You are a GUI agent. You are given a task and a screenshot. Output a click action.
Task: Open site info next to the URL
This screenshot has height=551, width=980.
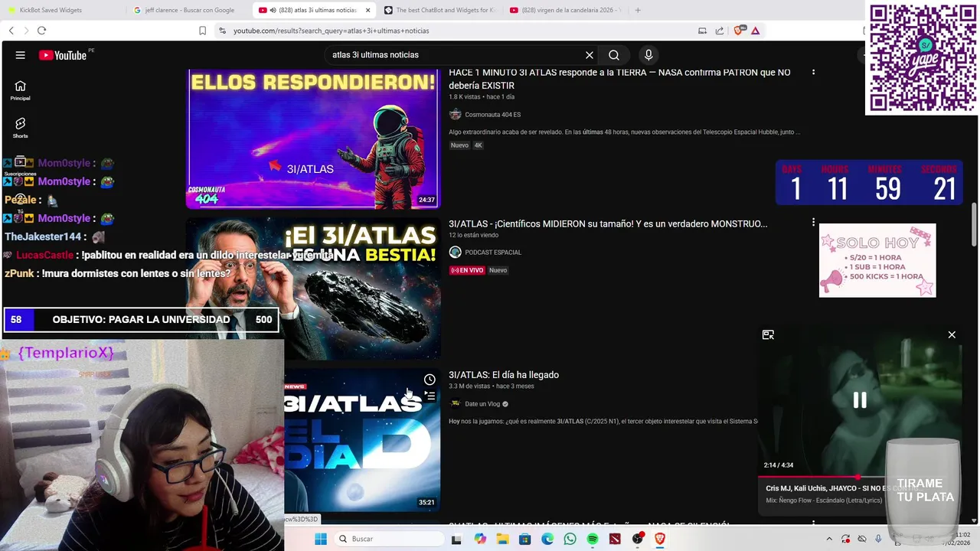[x=222, y=31]
